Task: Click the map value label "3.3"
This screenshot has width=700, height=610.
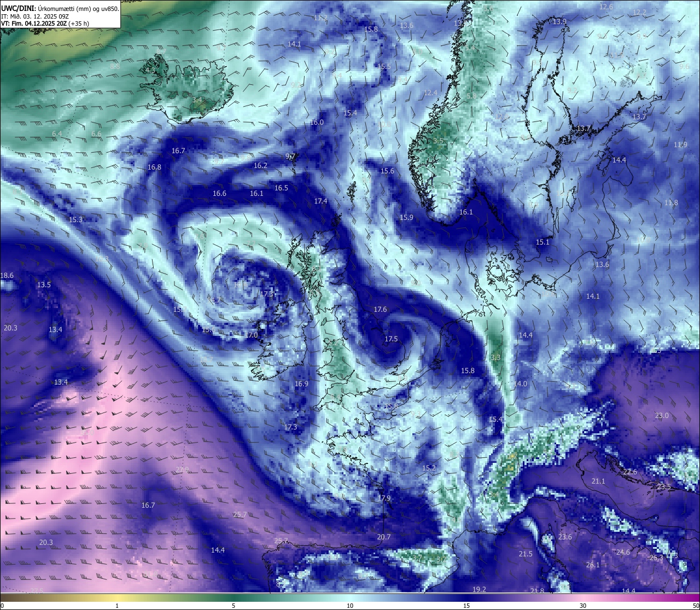Action: point(495,358)
